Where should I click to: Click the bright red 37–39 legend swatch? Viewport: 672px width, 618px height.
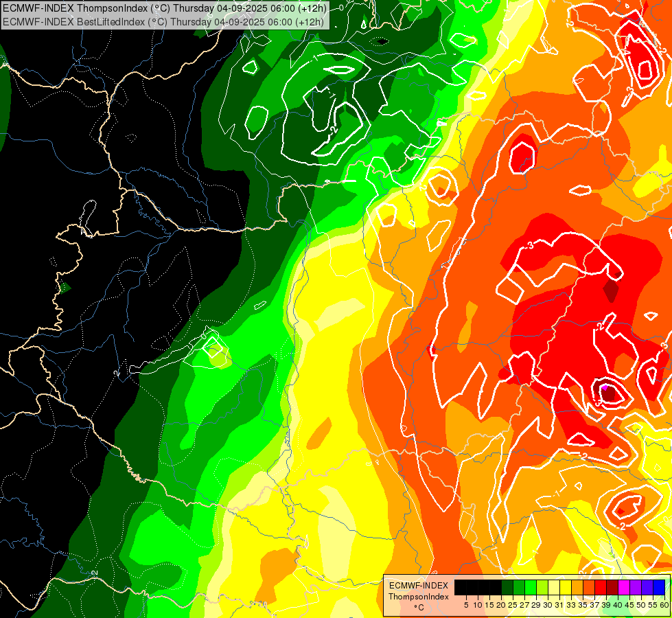tap(601, 587)
